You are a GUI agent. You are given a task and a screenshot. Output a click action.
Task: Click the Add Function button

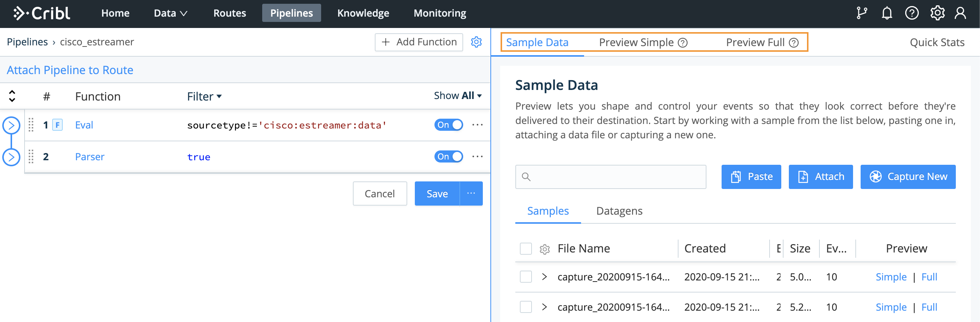coord(419,42)
